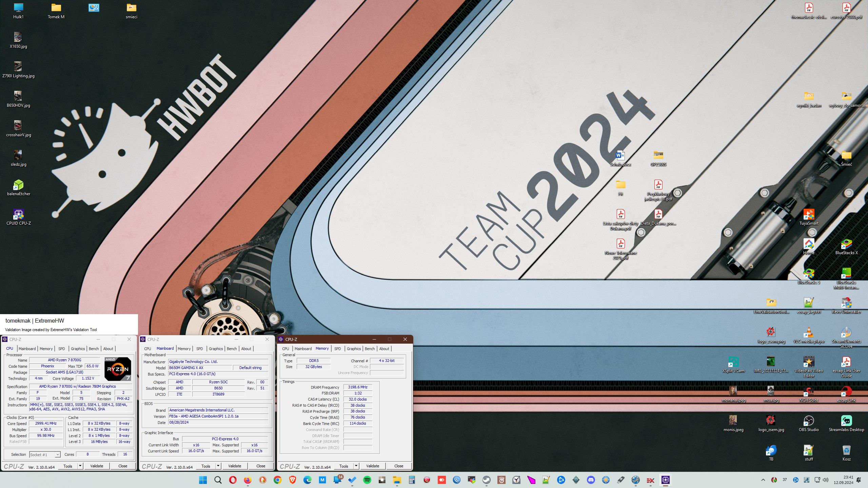Switch to About tab in Memory CPU-Z window
This screenshot has width=868, height=488.
click(384, 349)
